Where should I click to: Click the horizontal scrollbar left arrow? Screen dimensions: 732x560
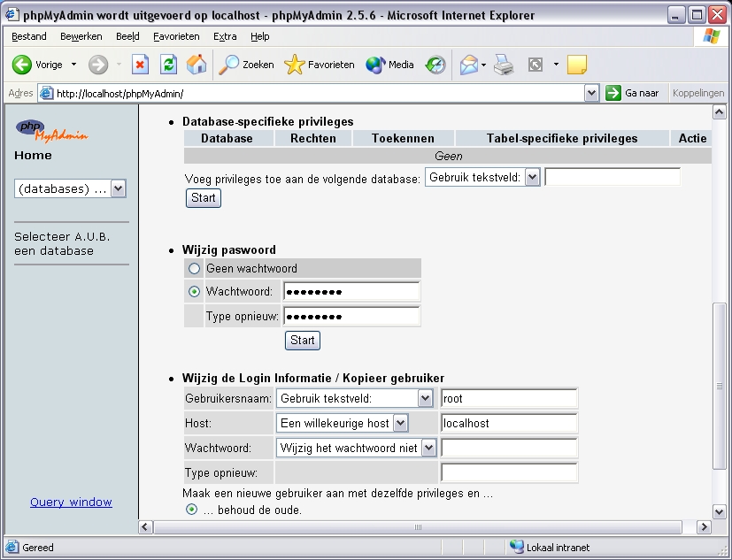pos(145,527)
